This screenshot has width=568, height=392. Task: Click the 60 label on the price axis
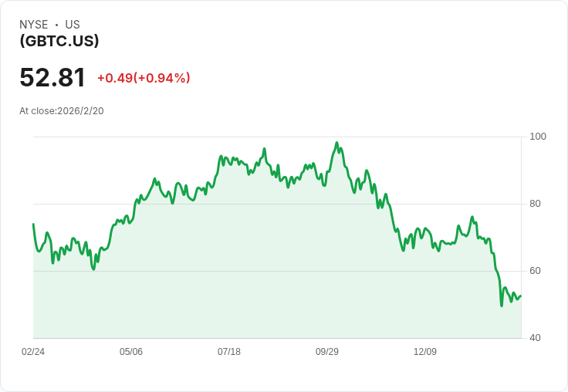[x=535, y=271]
